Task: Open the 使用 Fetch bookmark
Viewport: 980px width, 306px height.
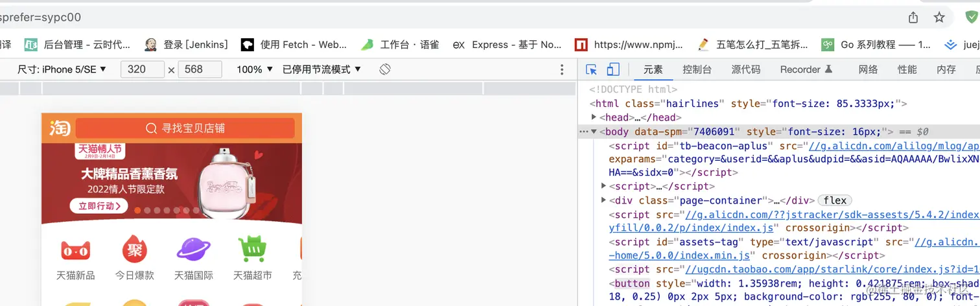Action: (x=294, y=45)
